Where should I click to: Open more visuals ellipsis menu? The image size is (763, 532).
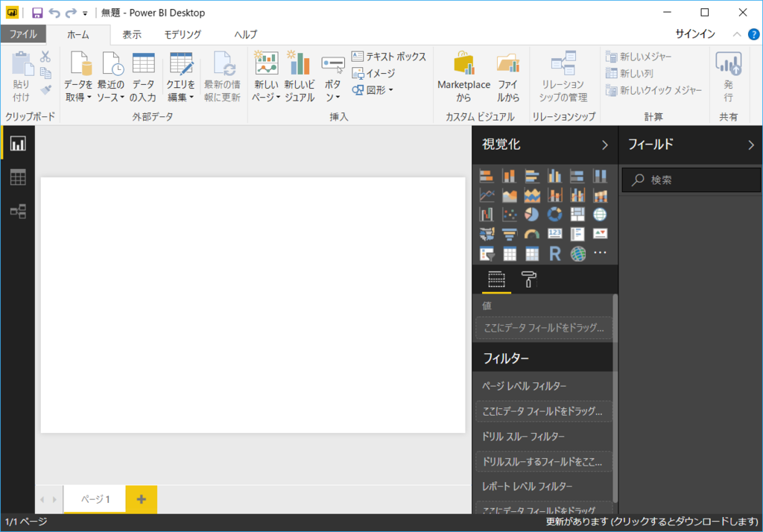pyautogui.click(x=600, y=253)
